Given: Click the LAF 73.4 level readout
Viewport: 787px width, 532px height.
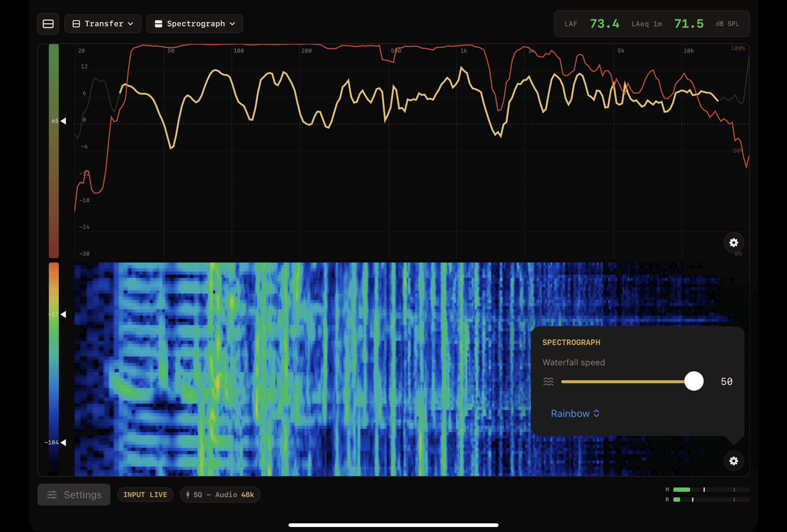Looking at the screenshot, I should click(x=592, y=24).
